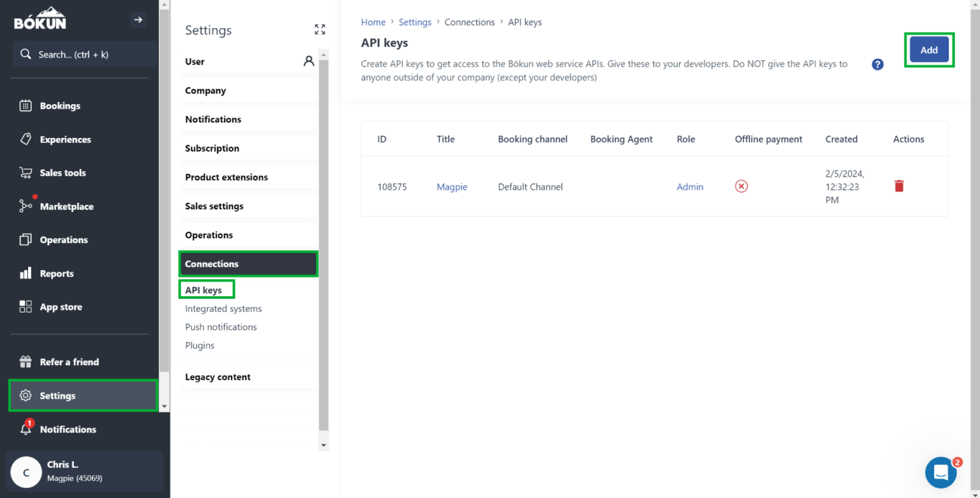
Task: Select Integrated systems under Connections
Action: pos(223,308)
